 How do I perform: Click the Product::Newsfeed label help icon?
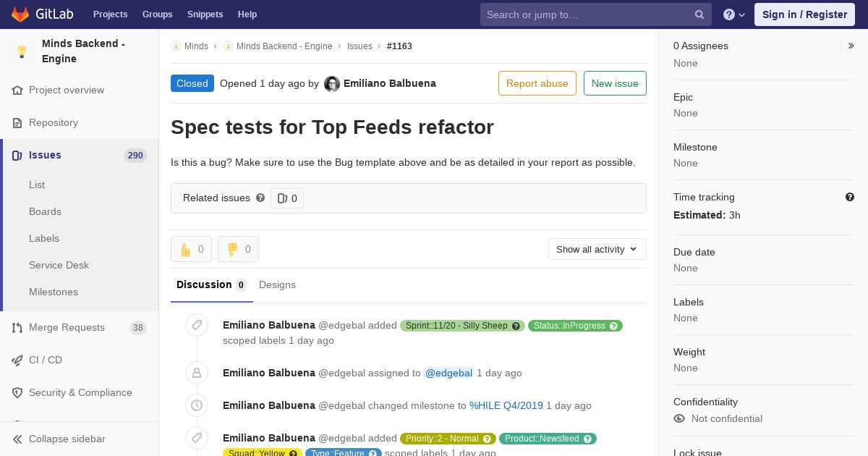point(588,439)
